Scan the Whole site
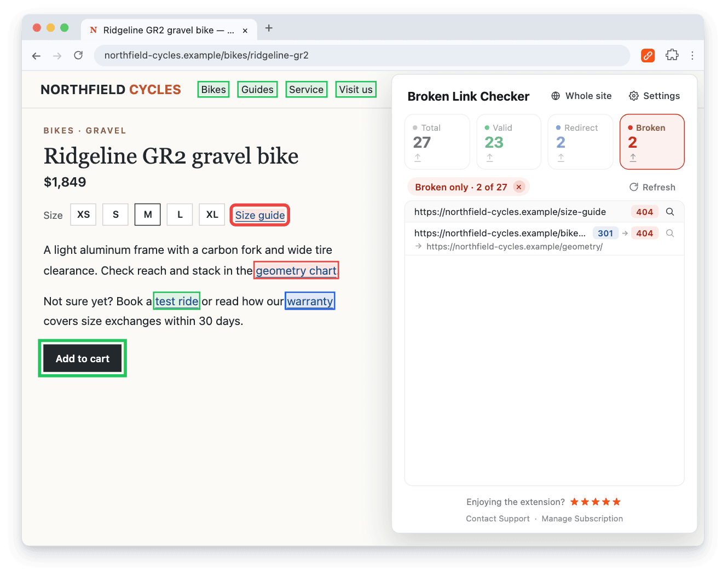This screenshot has height=569, width=728. pos(581,96)
